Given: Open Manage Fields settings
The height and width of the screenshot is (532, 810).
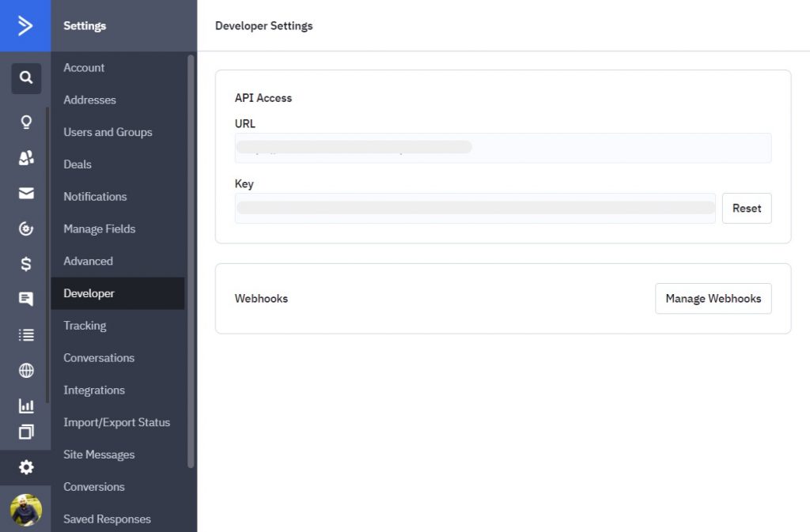Looking at the screenshot, I should pos(99,228).
